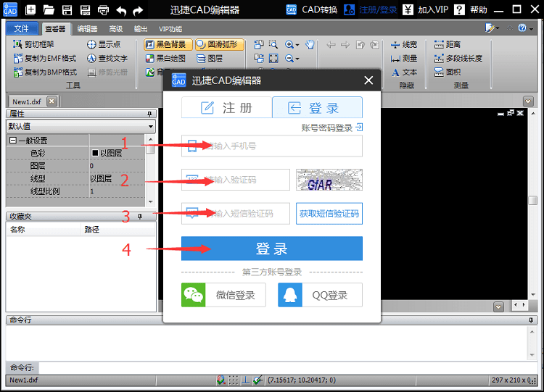Click the 微信登录 WeChat login button
This screenshot has width=544, height=392.
pyautogui.click(x=223, y=295)
